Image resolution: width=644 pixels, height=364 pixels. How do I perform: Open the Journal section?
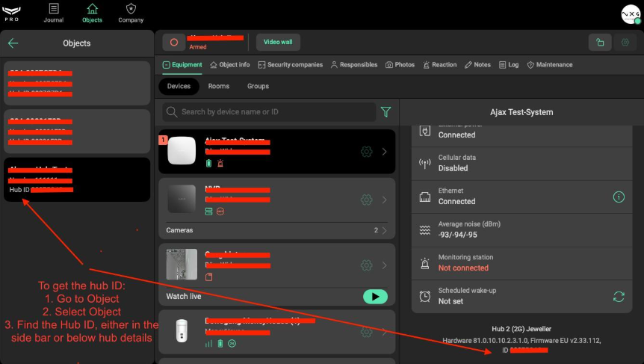tap(54, 13)
